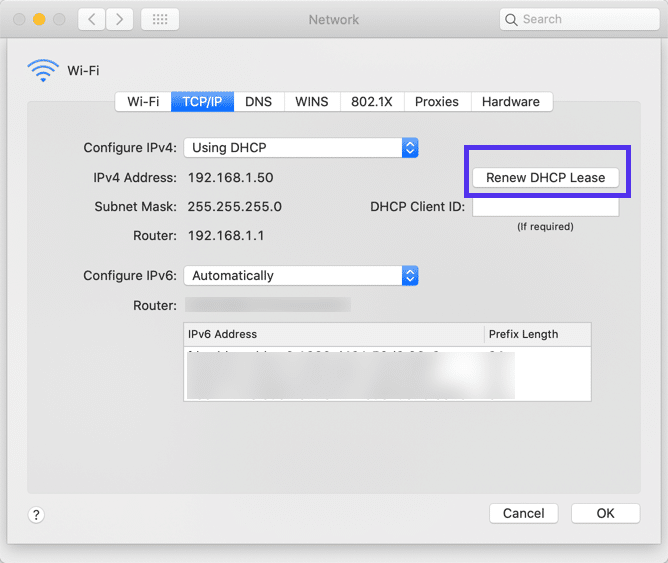This screenshot has width=668, height=563.
Task: Click the back navigation arrow
Action: pos(91,19)
